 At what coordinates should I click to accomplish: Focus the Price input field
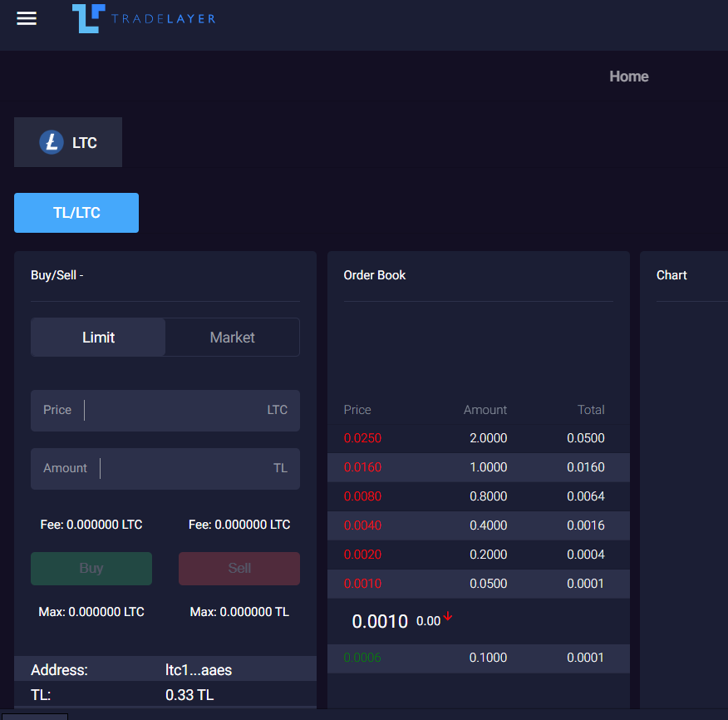165,411
